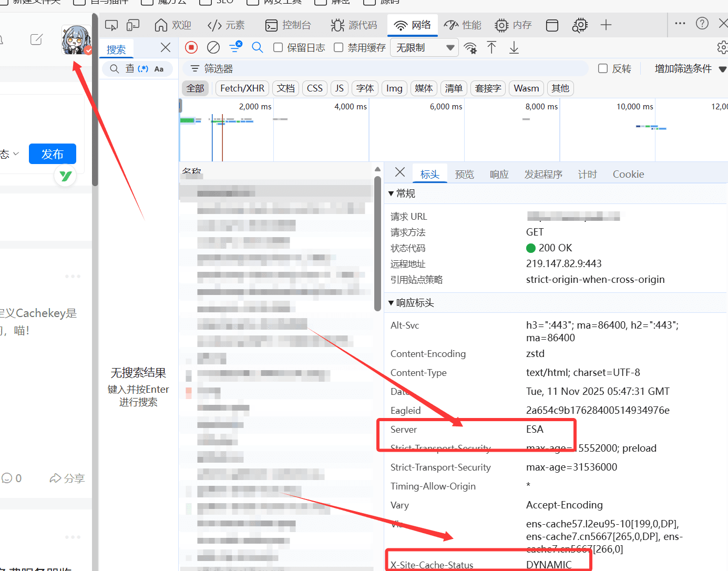Screen dimensions: 728x571
Task: Click the blue 发布 button
Action: coord(53,154)
